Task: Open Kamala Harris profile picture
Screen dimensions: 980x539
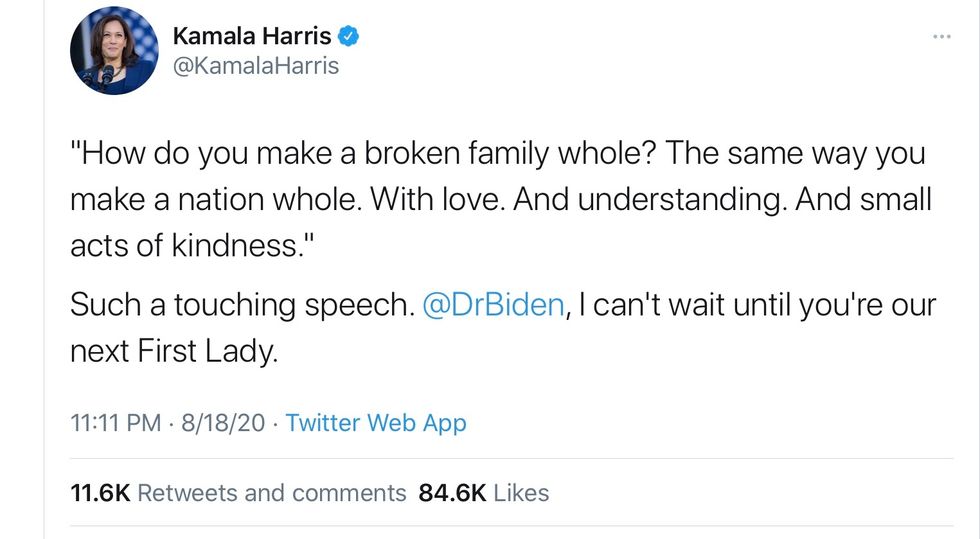Action: [114, 51]
